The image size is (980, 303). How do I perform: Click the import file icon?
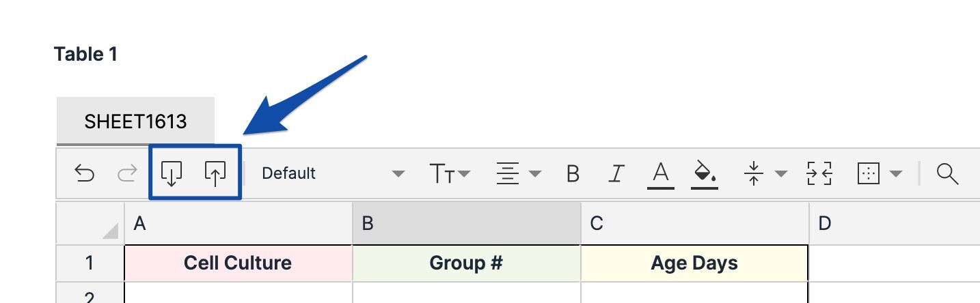(x=171, y=174)
